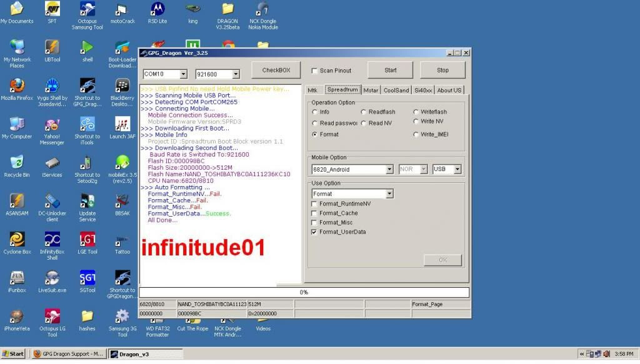Launch Cyclone Box shortcut
This screenshot has height=364, width=640.
click(17, 243)
